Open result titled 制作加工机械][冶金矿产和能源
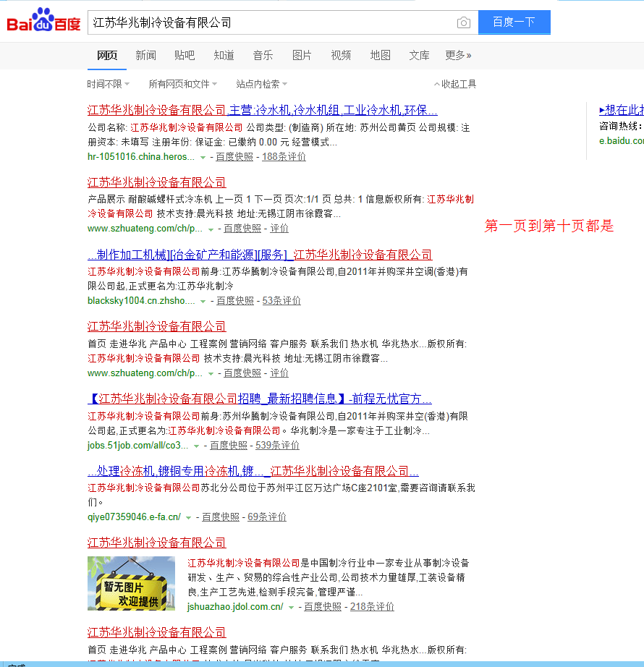The image size is (644, 667). tap(260, 255)
